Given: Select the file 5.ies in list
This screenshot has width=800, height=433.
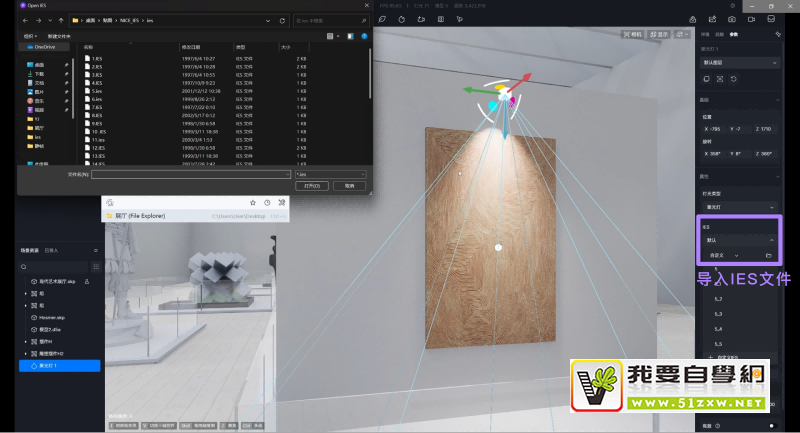Looking at the screenshot, I should pyautogui.click(x=97, y=91).
